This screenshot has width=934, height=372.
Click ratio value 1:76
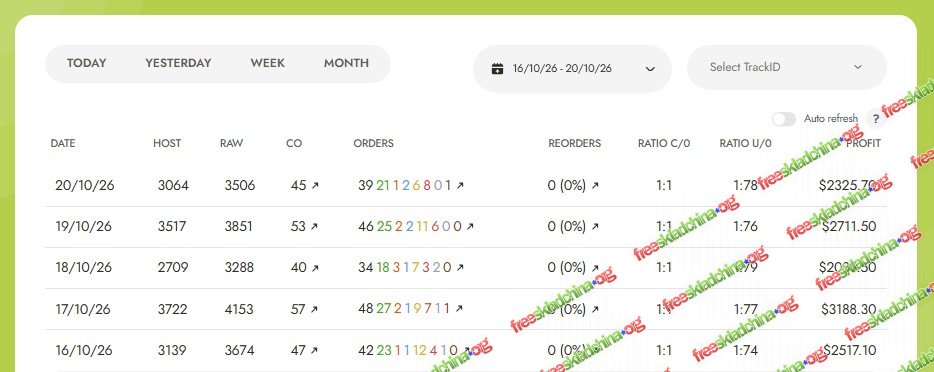click(x=745, y=227)
